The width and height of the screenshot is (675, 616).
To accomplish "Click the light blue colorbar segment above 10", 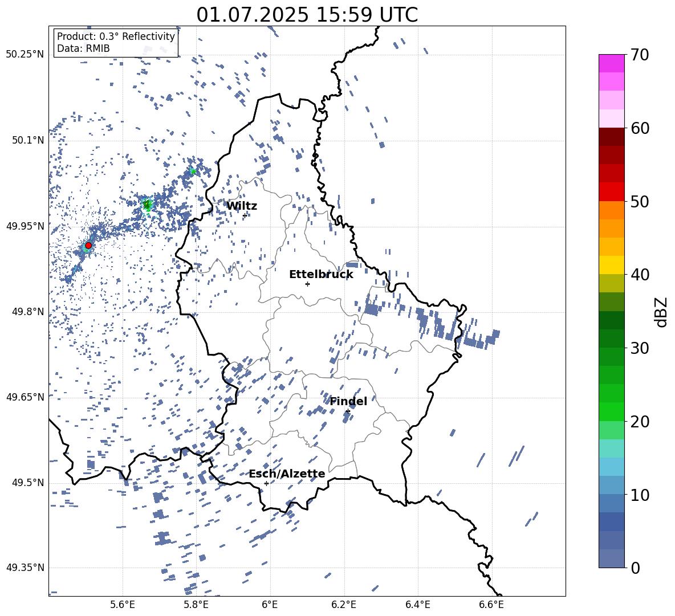I will (x=611, y=485).
